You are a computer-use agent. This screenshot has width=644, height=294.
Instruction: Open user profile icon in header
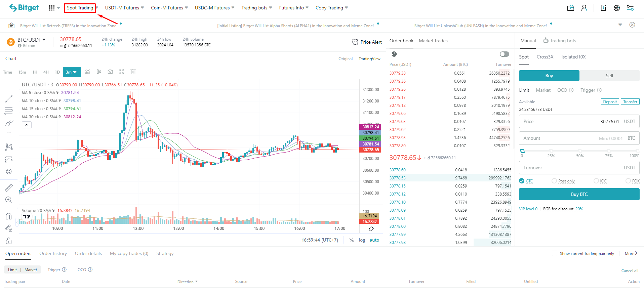(x=584, y=8)
